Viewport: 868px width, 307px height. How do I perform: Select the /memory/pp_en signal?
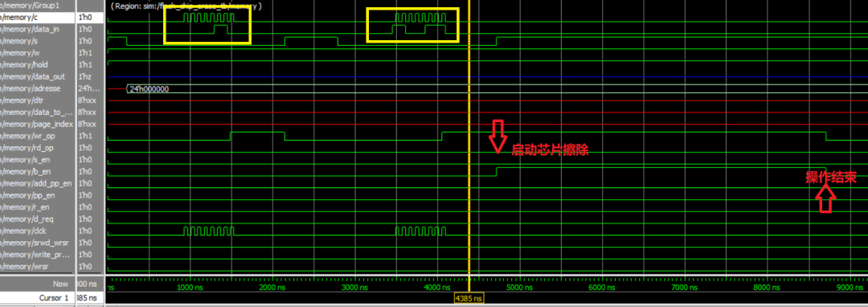[x=37, y=195]
